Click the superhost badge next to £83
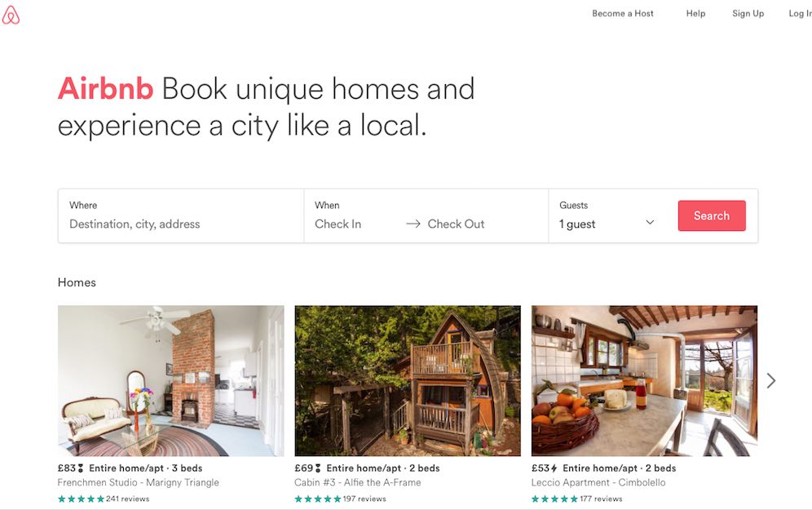The height and width of the screenshot is (510, 812). [x=81, y=468]
